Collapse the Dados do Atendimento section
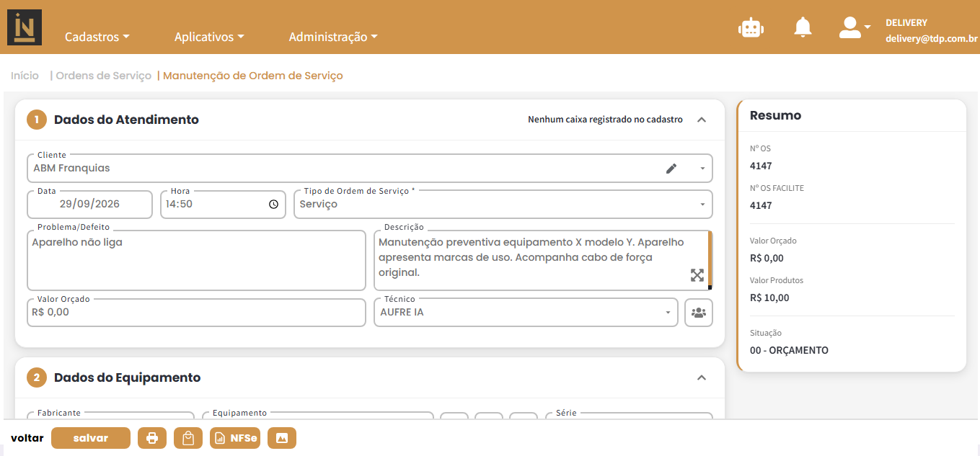 pos(702,120)
